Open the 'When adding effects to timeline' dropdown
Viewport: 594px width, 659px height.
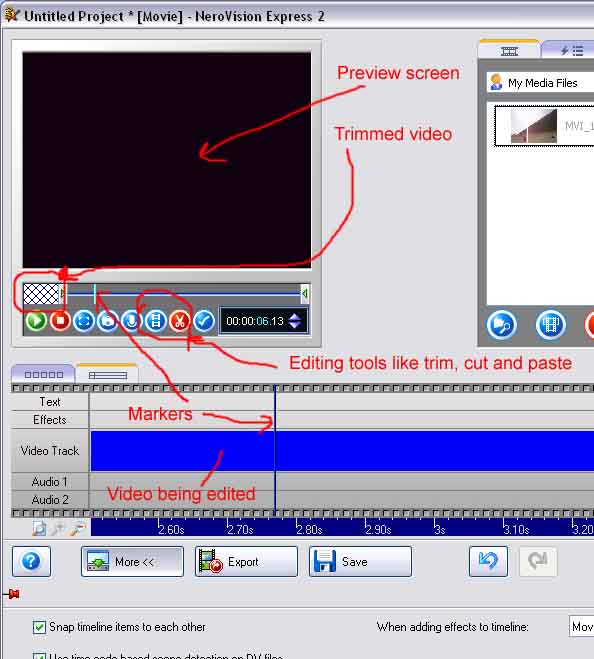[x=581, y=627]
